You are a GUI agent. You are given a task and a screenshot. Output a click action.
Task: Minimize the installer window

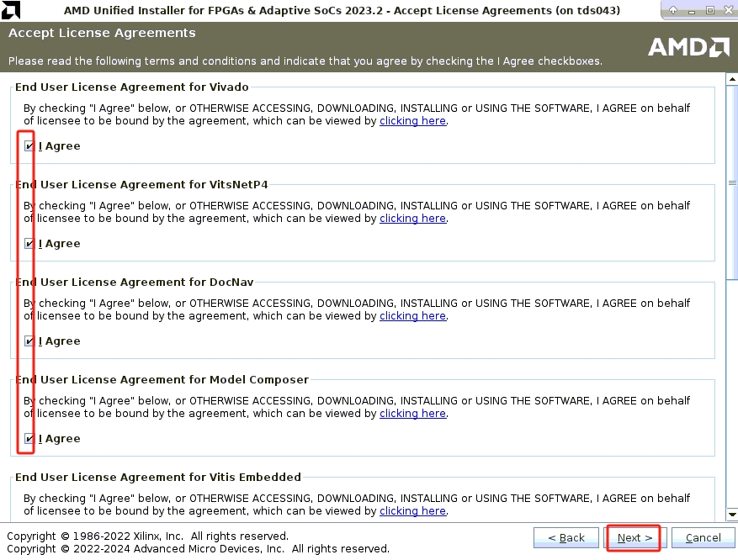pyautogui.click(x=693, y=10)
